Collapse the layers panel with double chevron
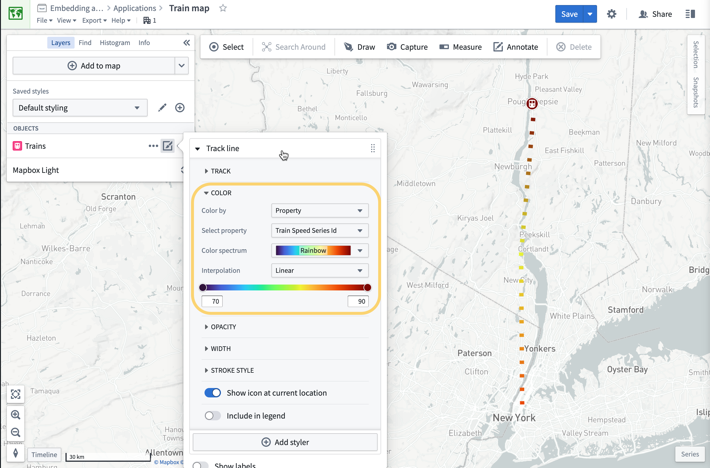Viewport: 710px width, 468px height. click(x=187, y=43)
